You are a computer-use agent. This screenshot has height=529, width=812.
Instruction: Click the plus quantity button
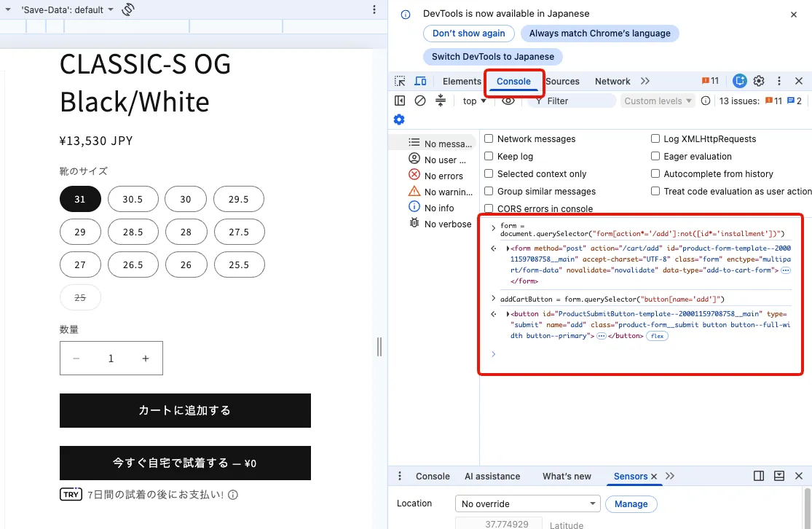(146, 358)
